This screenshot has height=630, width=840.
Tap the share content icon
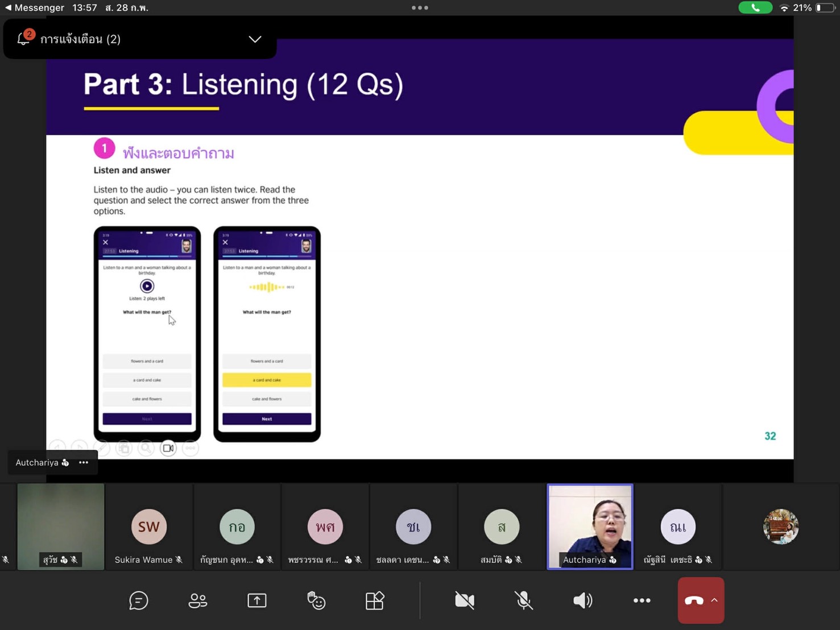256,600
